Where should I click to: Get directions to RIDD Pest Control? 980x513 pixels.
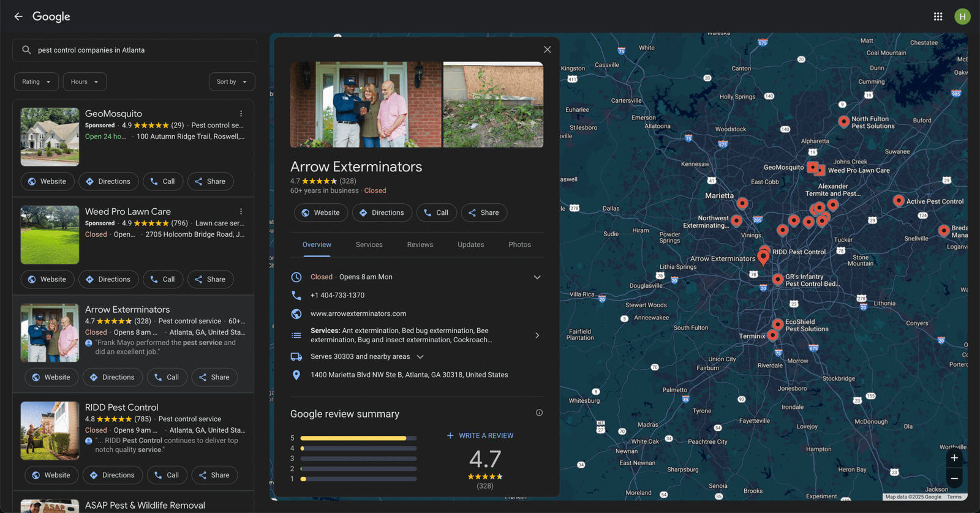click(113, 475)
